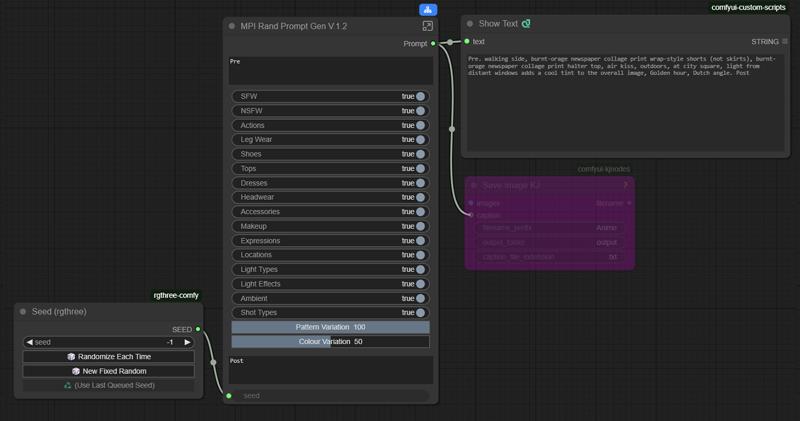Toggle the SFW switch off
The height and width of the screenshot is (421, 800).
420,96
